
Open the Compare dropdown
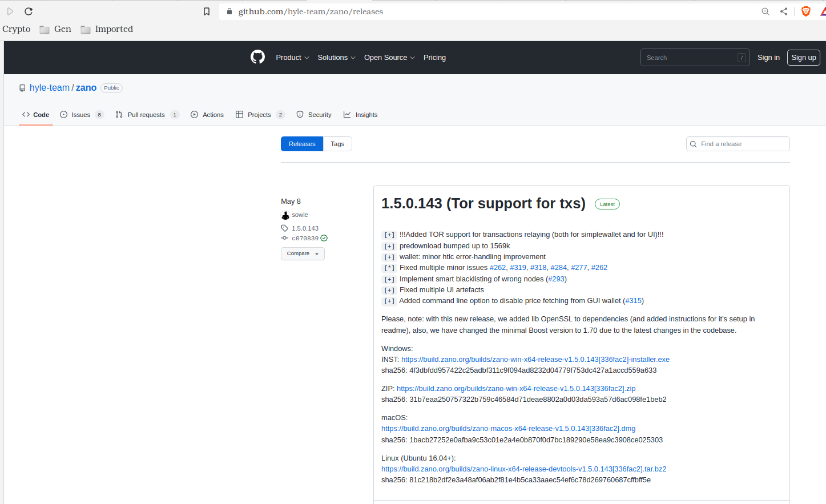(303, 253)
